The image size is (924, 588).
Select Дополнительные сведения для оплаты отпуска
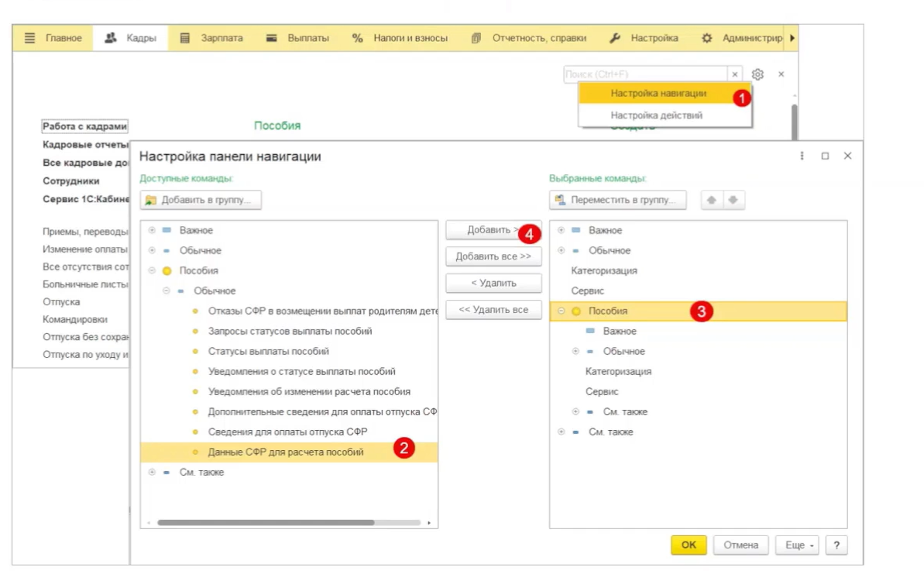pos(290,412)
